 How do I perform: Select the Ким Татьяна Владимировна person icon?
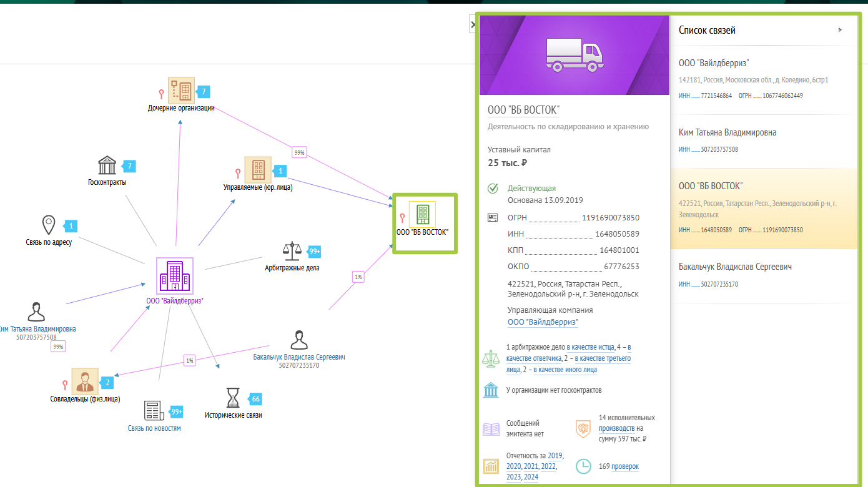[36, 312]
